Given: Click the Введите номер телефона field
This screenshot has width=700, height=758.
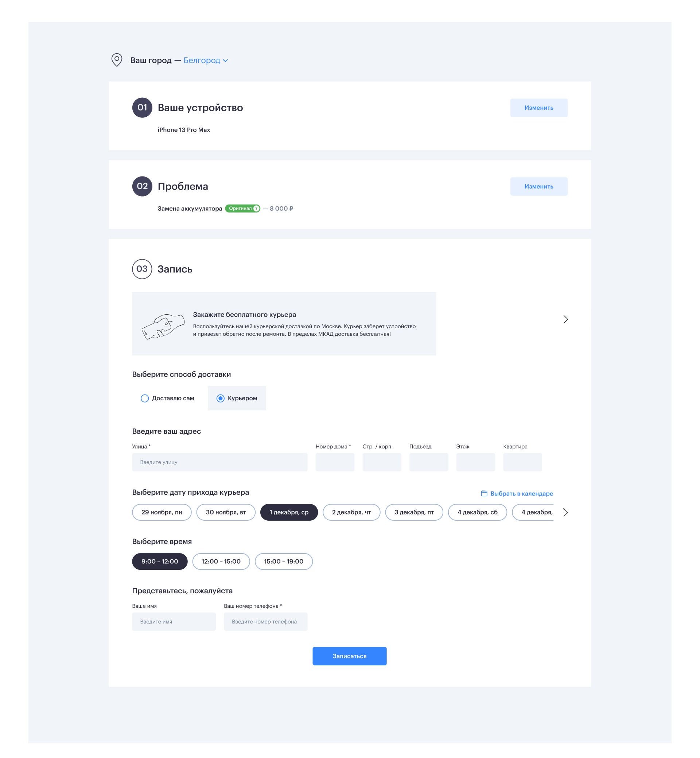Looking at the screenshot, I should point(265,622).
